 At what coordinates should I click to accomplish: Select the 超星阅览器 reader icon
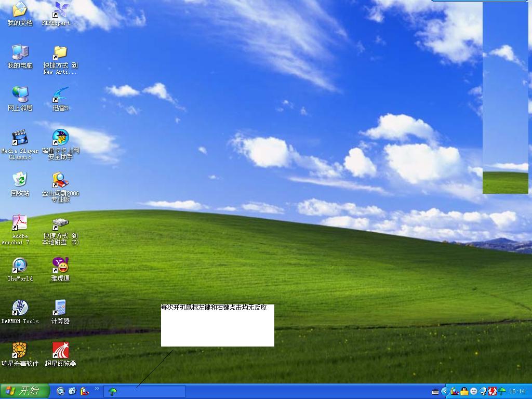60,351
